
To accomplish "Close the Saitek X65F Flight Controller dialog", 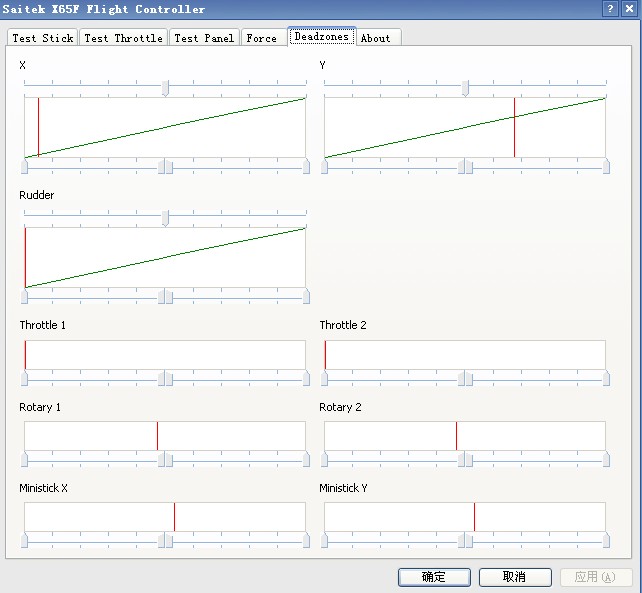I will point(629,9).
